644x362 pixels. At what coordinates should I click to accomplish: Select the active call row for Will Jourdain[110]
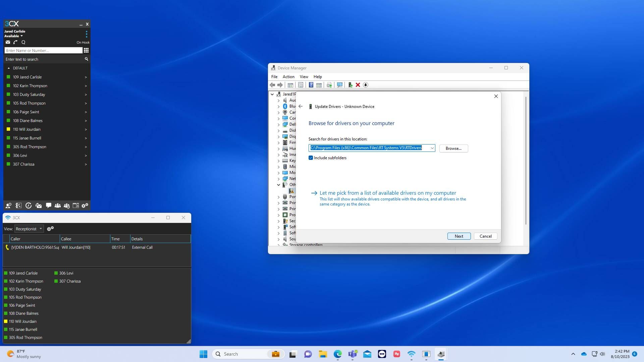pyautogui.click(x=97, y=247)
